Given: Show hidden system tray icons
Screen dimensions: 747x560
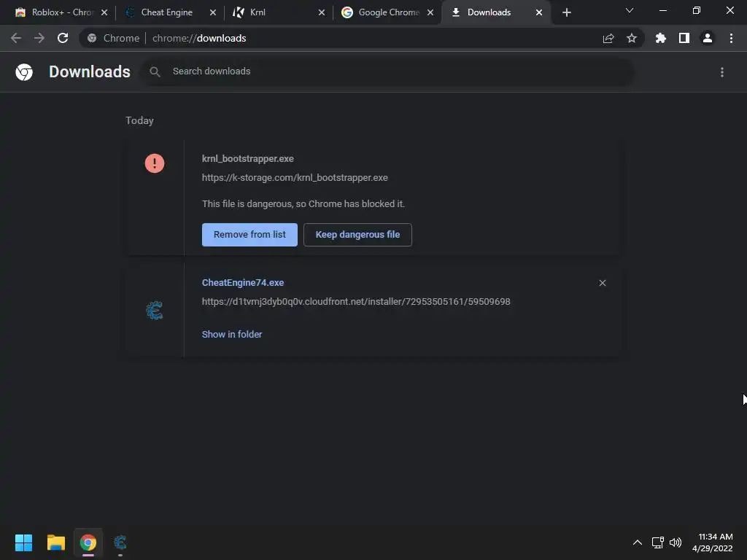Looking at the screenshot, I should (638, 542).
